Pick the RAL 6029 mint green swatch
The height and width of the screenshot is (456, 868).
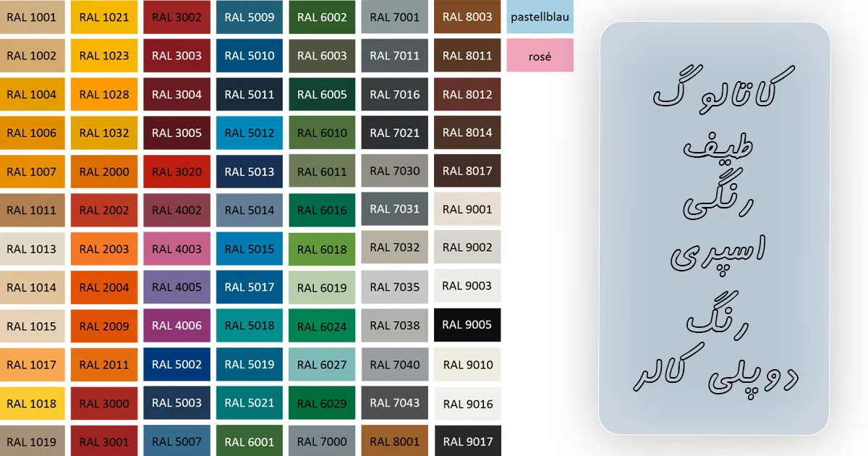[x=322, y=403]
